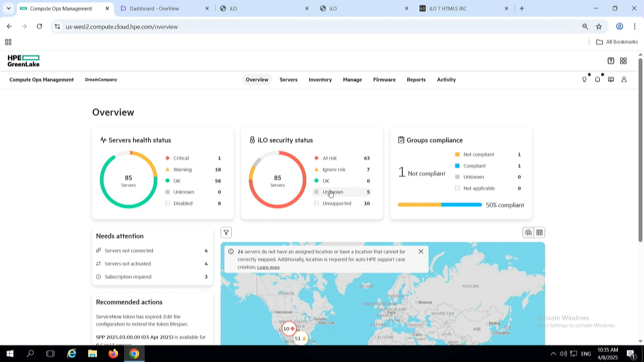Viewport: 644px width, 362px height.
Task: Toggle the Unknown status in iLO security donut
Action: (332, 192)
